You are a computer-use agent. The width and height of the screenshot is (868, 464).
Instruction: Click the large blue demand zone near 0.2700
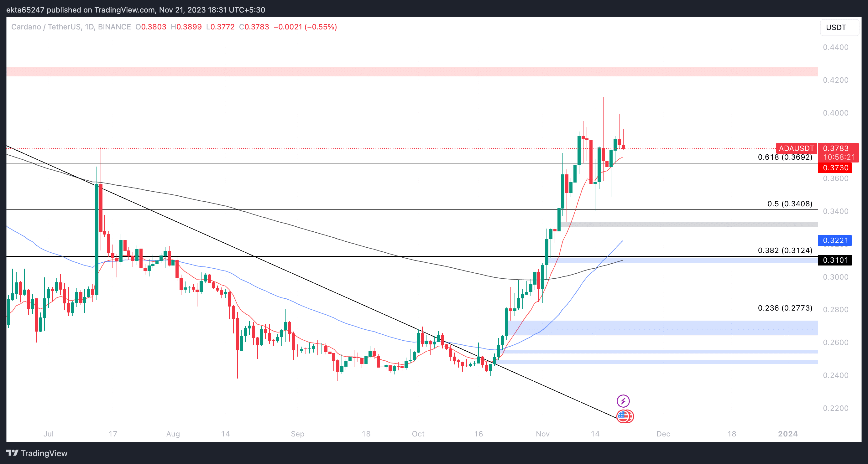pyautogui.click(x=663, y=327)
